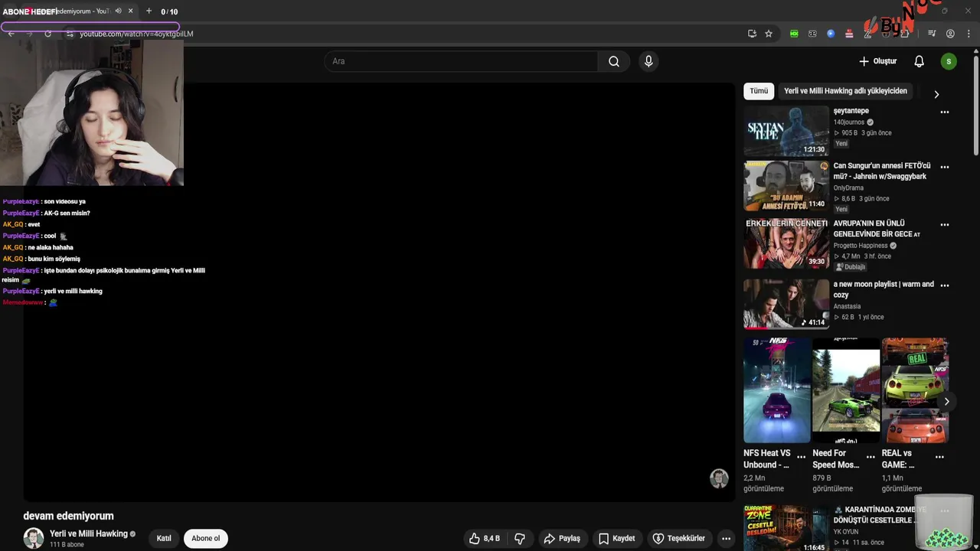Open options for a new moon playlist video
The height and width of the screenshot is (551, 980).
pyautogui.click(x=945, y=285)
